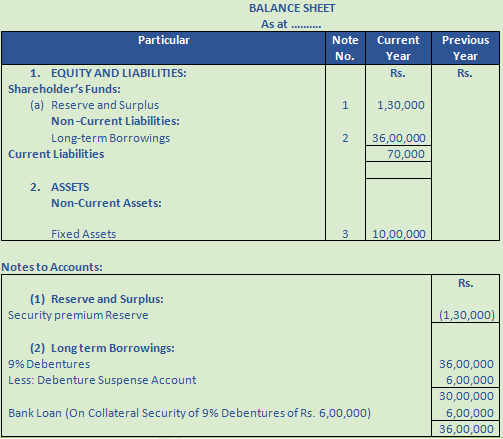Select the (1,30,000) amount in notes
The image size is (503, 439).
467,315
